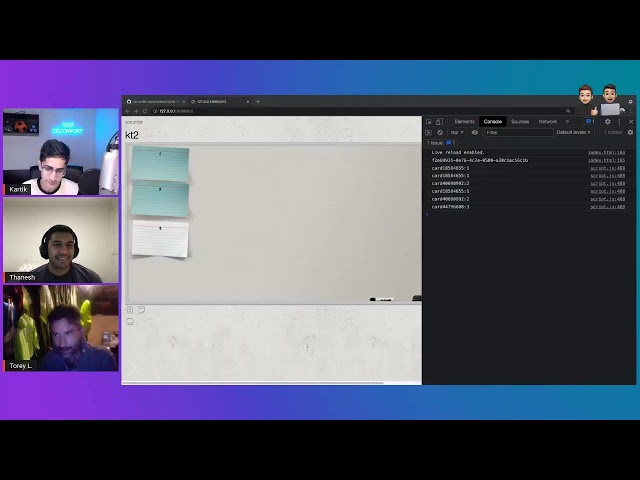This screenshot has width=640, height=480.
Task: Close the first browser tab
Action: click(x=184, y=102)
